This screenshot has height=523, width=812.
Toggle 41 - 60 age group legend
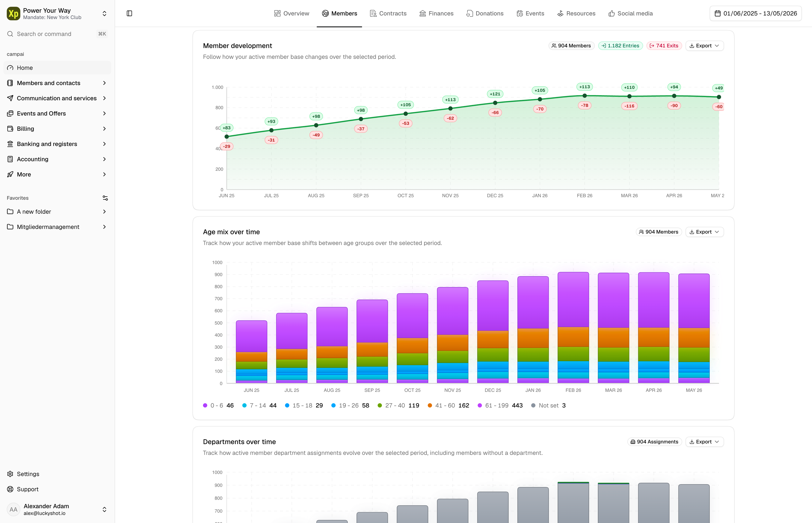(x=448, y=406)
